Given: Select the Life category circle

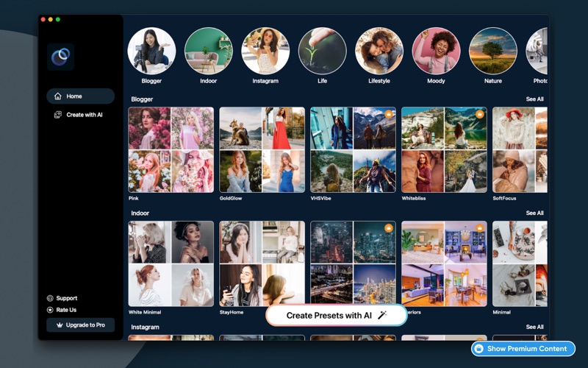Looking at the screenshot, I should click(x=322, y=51).
